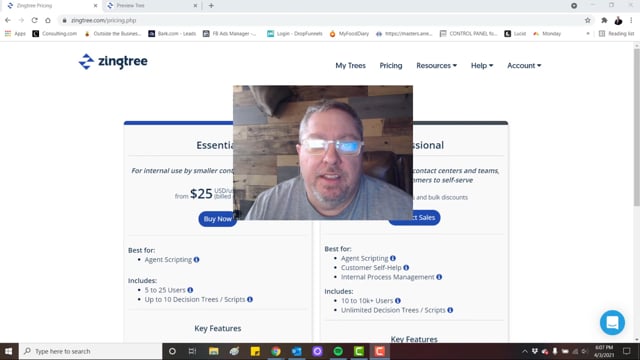Open the Lucid bookmark
The height and width of the screenshot is (360, 640).
[x=515, y=34]
